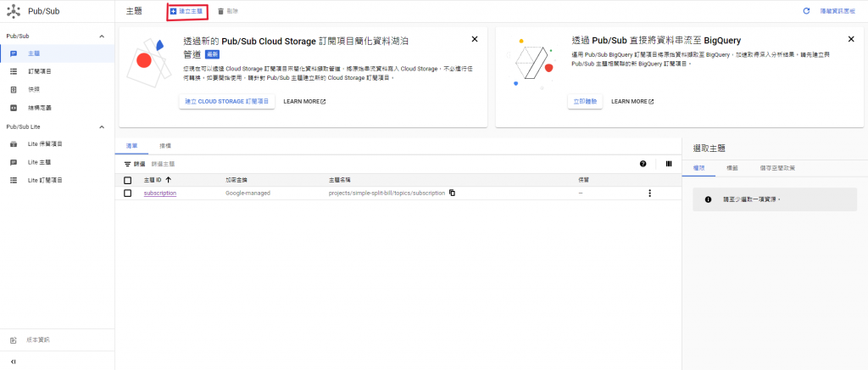The width and height of the screenshot is (868, 370).
Task: Click the Retention (保留) column header
Action: pos(583,180)
